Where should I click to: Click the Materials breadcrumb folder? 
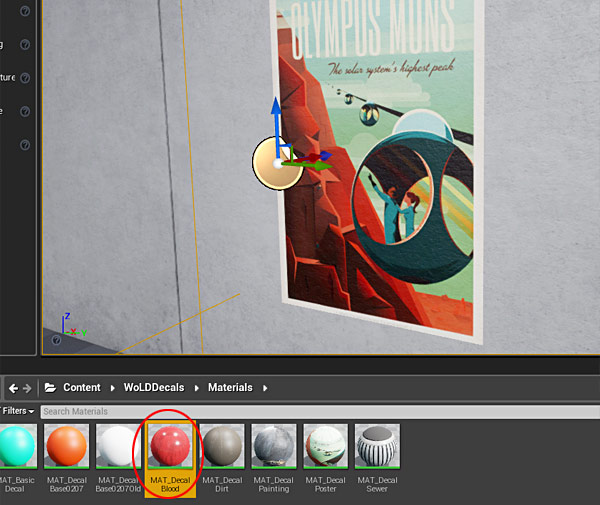coord(230,387)
